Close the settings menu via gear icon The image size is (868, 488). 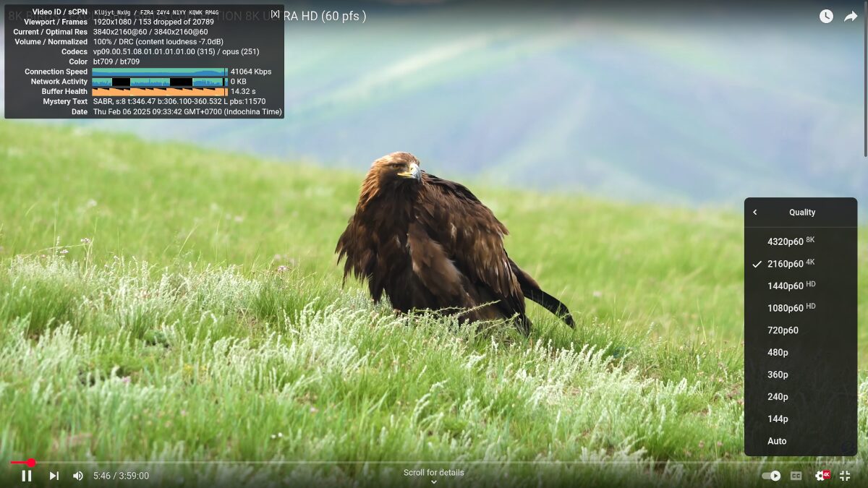(x=822, y=476)
